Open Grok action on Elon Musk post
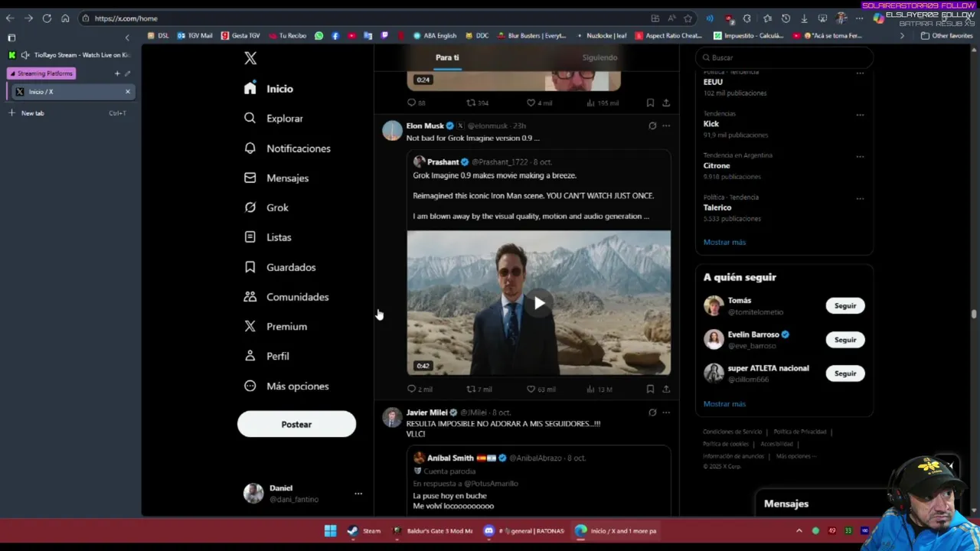The width and height of the screenshot is (980, 551). (652, 126)
